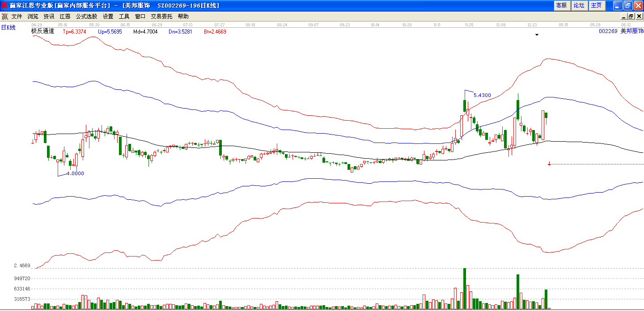Click the 949720 volume axis label
This screenshot has width=644, height=311.
pyautogui.click(x=22, y=278)
